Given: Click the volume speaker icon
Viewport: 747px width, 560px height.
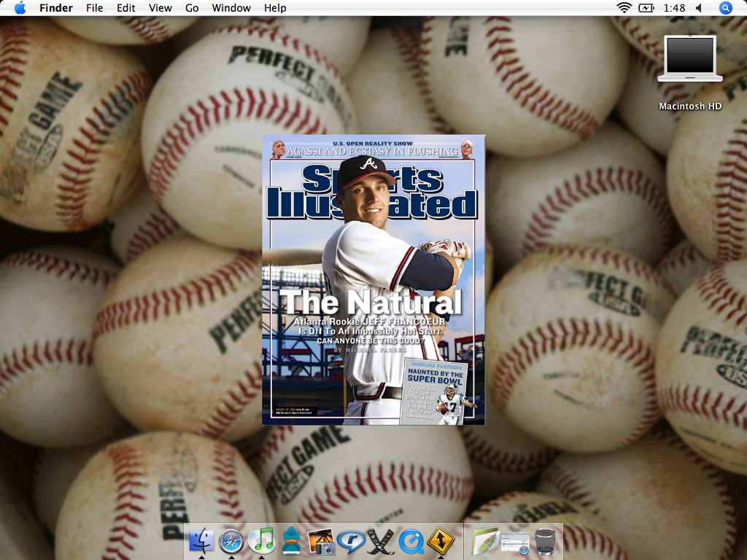Looking at the screenshot, I should point(699,8).
